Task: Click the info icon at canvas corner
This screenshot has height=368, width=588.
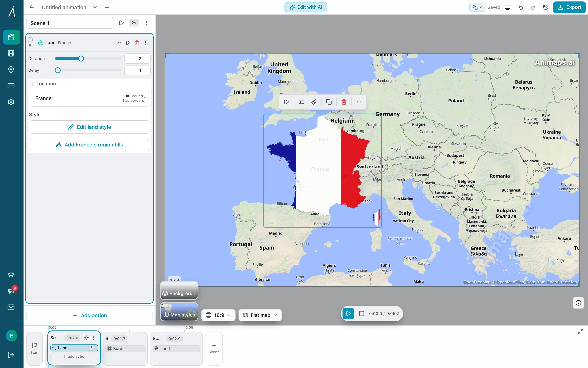Action: tap(578, 303)
